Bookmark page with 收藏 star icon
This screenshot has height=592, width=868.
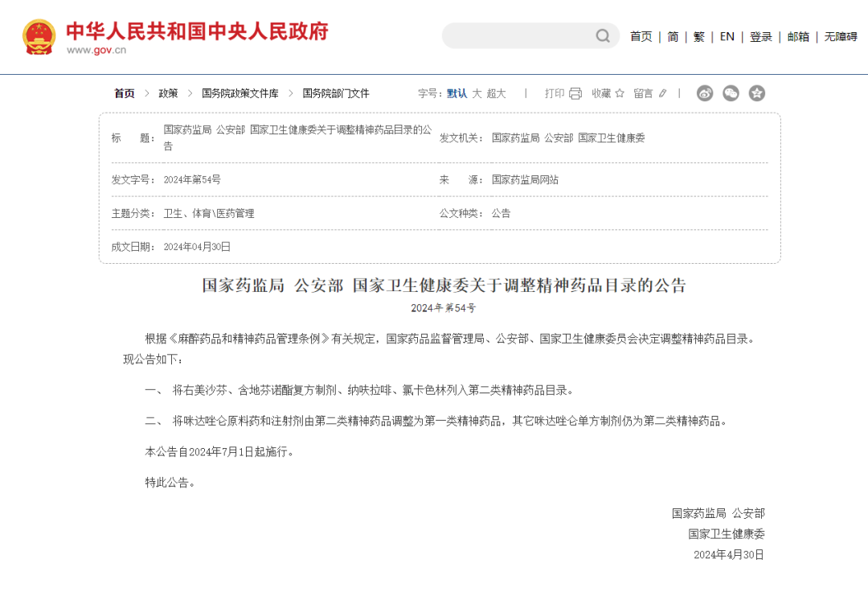(619, 93)
